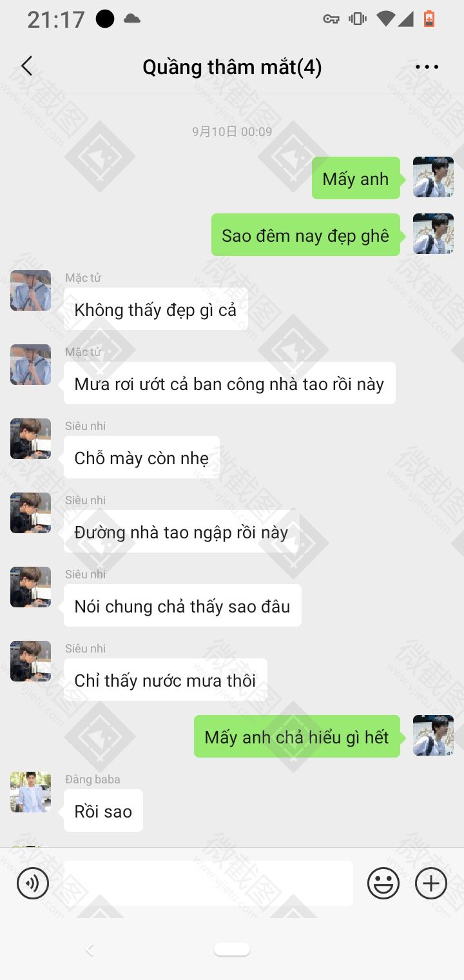
Task: Tap own avatar next to "Mấy anh"
Action: coord(433,177)
